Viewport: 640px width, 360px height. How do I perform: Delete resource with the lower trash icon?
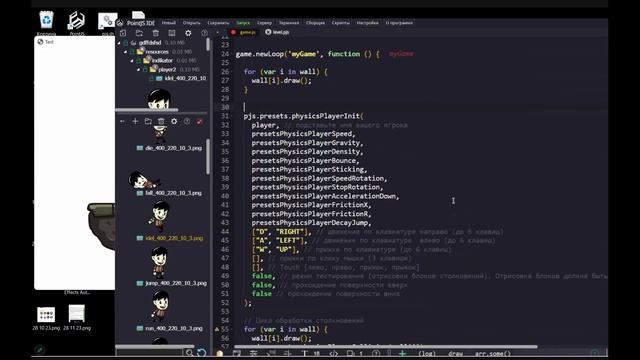pyautogui.click(x=161, y=122)
